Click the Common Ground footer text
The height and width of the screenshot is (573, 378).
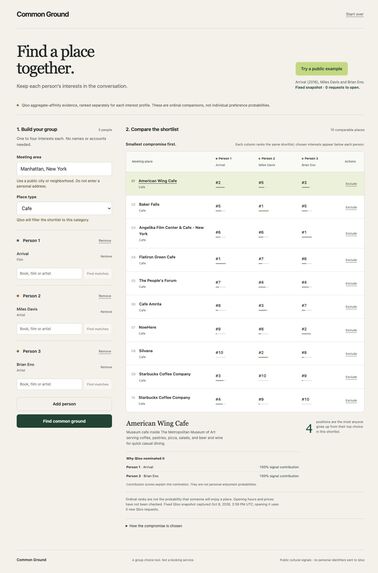pyautogui.click(x=31, y=560)
